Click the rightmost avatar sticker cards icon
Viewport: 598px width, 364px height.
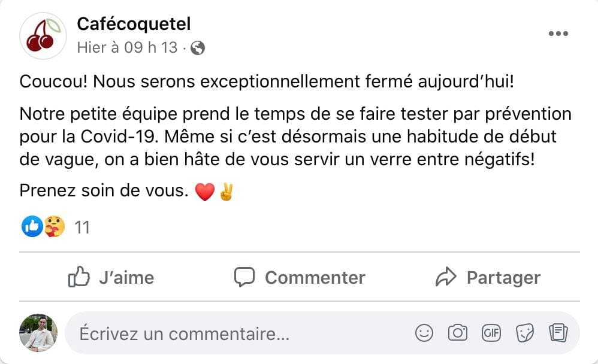point(558,333)
